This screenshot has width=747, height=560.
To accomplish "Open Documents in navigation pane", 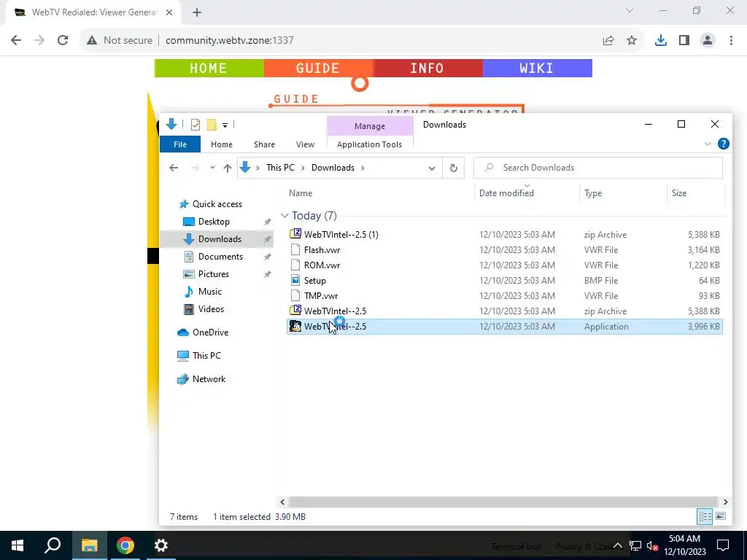I will 220,257.
